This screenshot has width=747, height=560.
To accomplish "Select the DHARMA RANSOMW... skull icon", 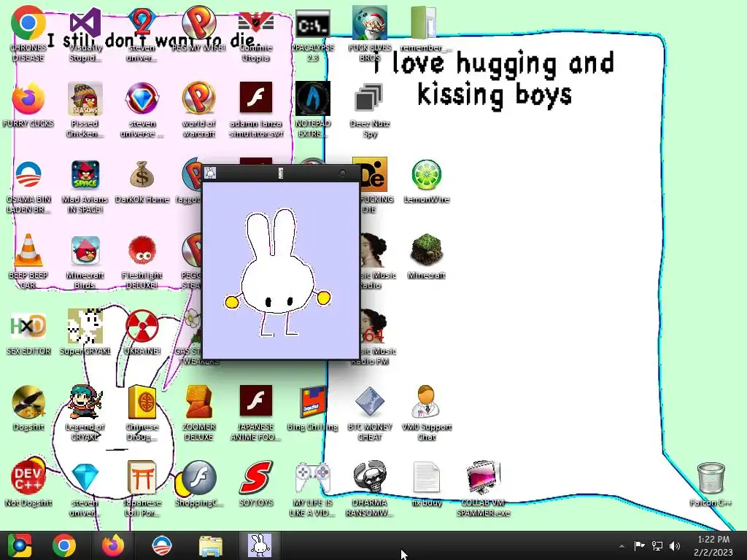I will click(x=370, y=478).
